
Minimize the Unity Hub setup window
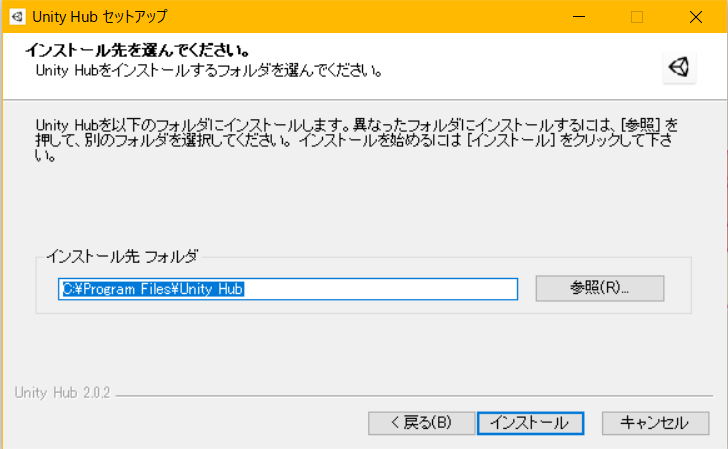click(578, 17)
